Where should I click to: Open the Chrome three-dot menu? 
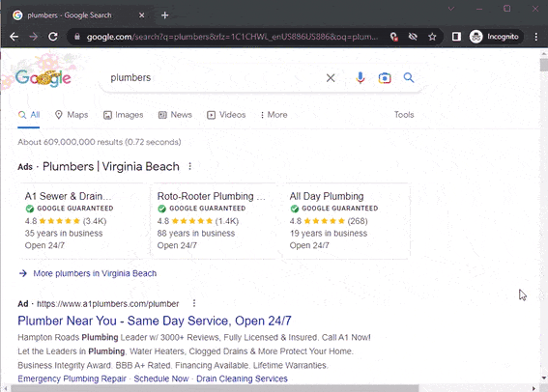[536, 37]
